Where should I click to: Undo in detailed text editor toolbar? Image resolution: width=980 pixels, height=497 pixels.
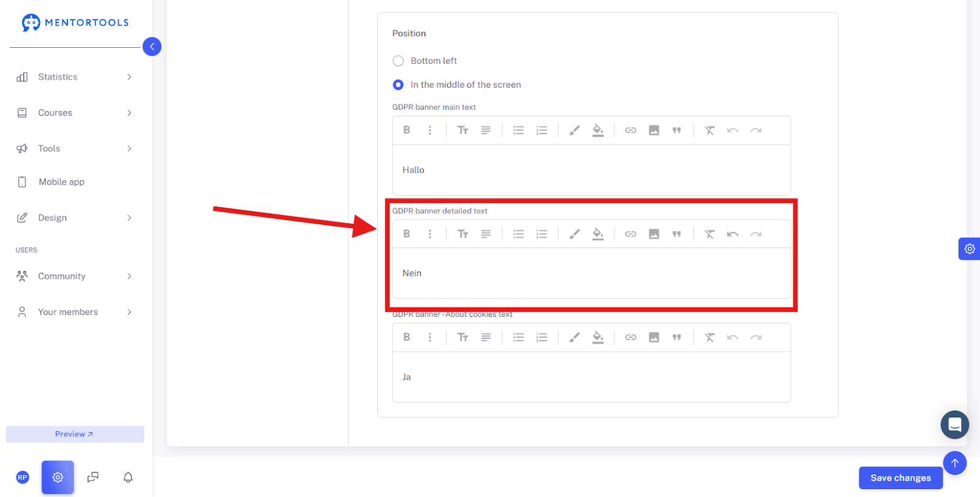[733, 233]
